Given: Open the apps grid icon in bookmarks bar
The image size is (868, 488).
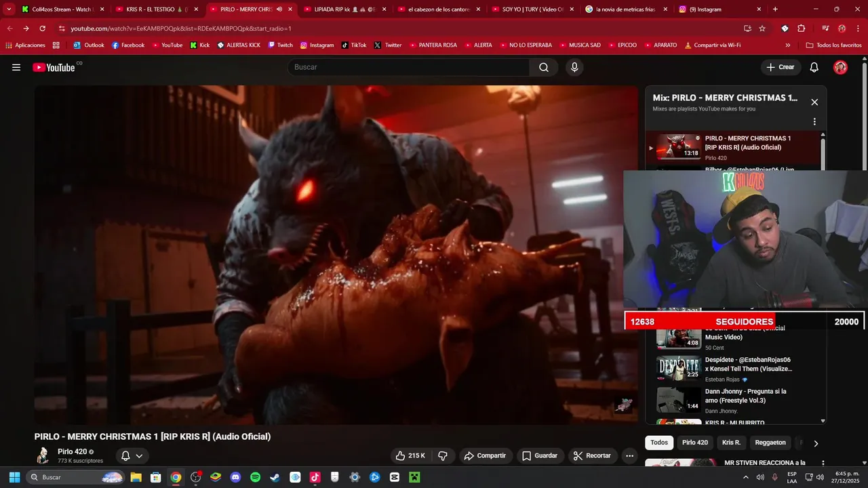Looking at the screenshot, I should (x=56, y=45).
